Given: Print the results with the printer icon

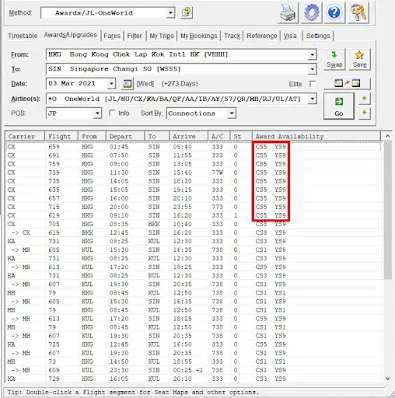Looking at the screenshot, I should click(x=288, y=13).
